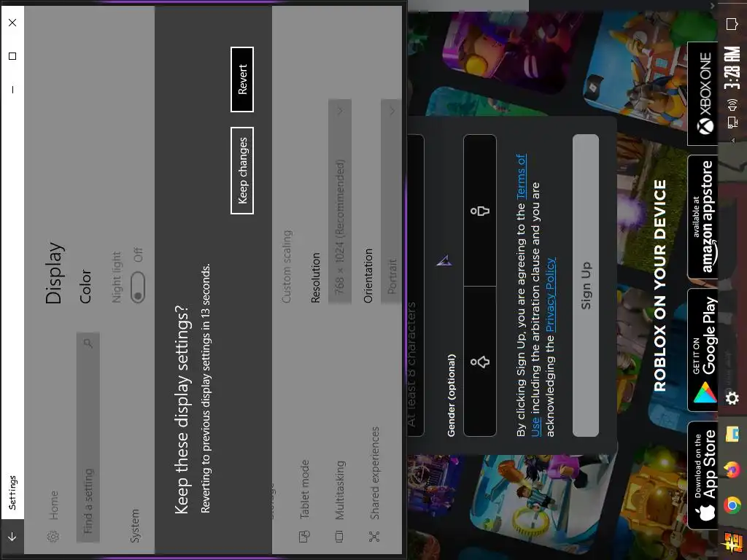This screenshot has height=560, width=747.
Task: Toggle the Night light switch
Action: (x=138, y=287)
